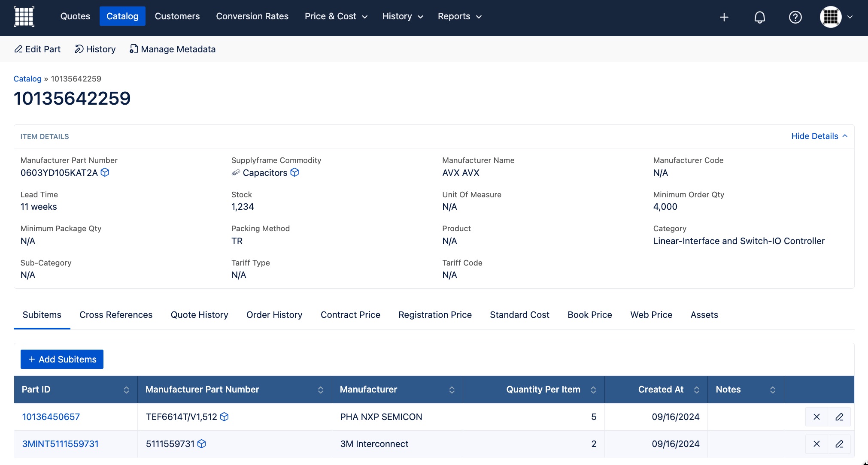Sort by Manufacturer Part Number column arrows
The height and width of the screenshot is (465, 868).
[321, 390]
